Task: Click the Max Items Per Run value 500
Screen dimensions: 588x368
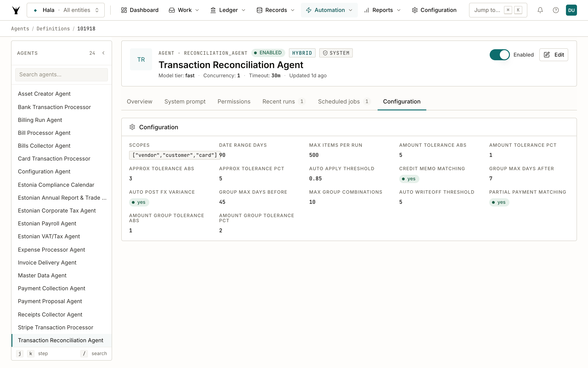Action: pos(314,155)
